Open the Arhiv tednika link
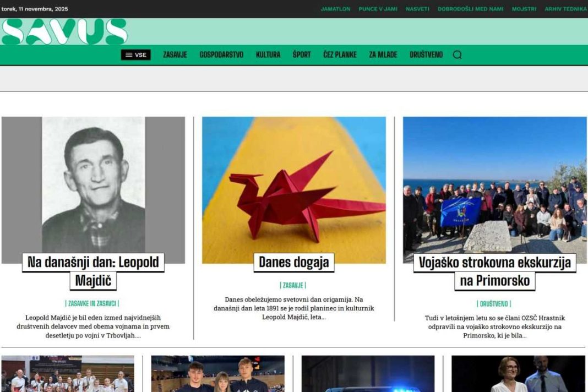The height and width of the screenshot is (392, 588). (x=565, y=9)
